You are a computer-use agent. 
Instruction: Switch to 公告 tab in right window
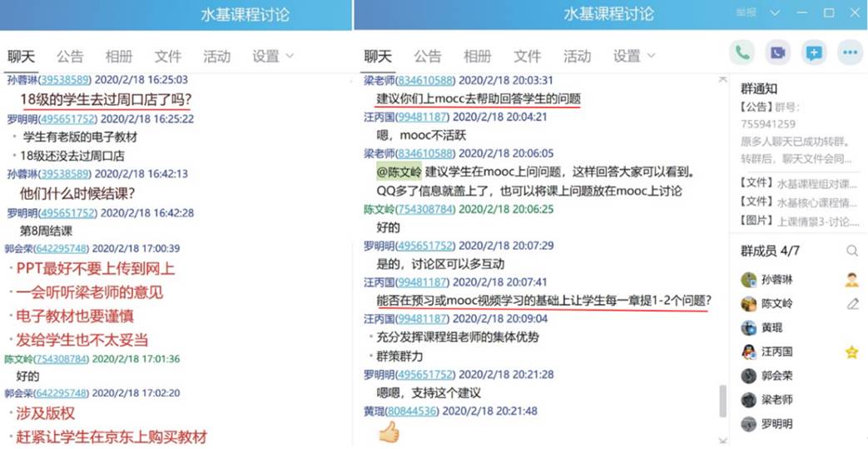click(x=428, y=57)
